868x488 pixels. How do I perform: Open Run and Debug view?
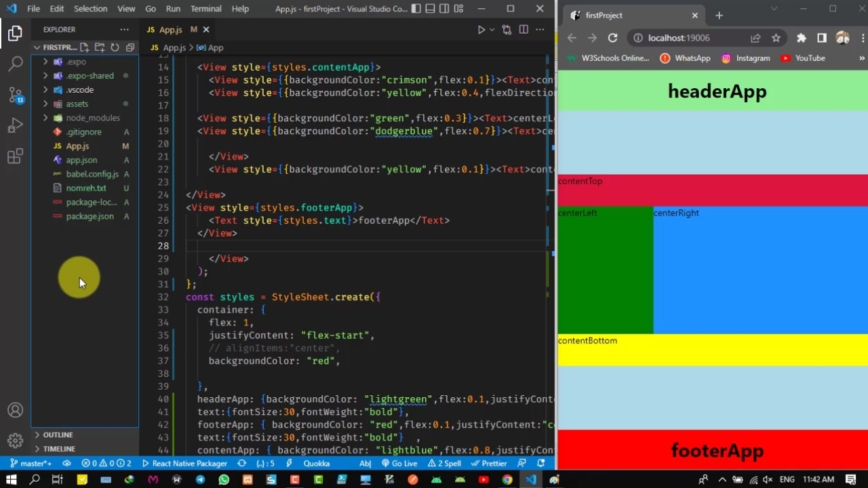pos(15,126)
